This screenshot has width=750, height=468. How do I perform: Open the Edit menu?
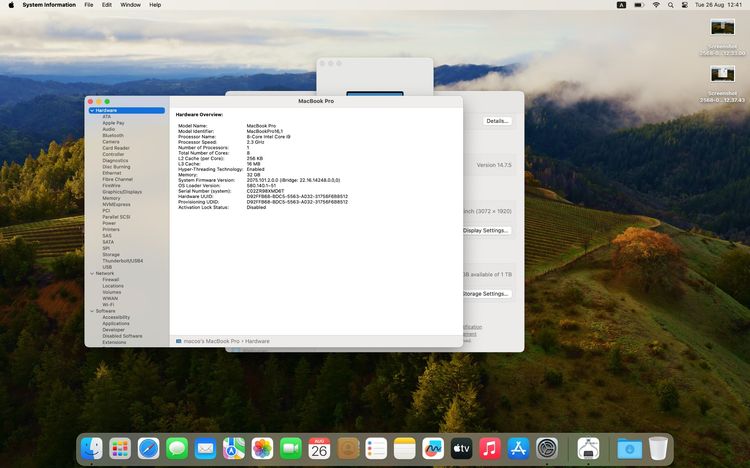tap(107, 5)
